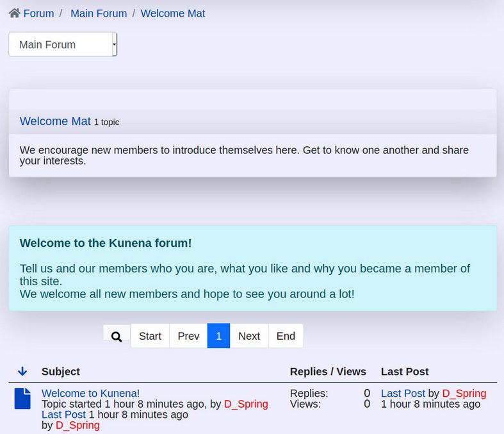Click Last Post link under topic title
Image resolution: width=504 pixels, height=434 pixels.
point(63,415)
